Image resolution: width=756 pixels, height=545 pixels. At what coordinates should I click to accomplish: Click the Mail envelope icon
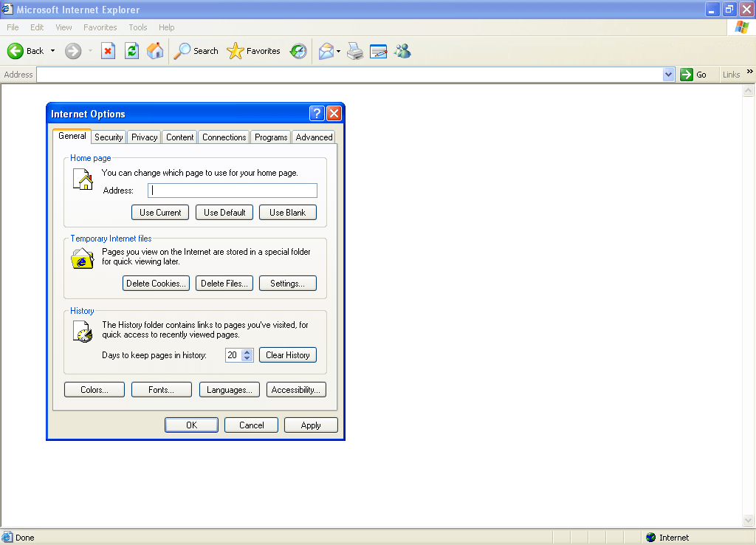pyautogui.click(x=326, y=51)
